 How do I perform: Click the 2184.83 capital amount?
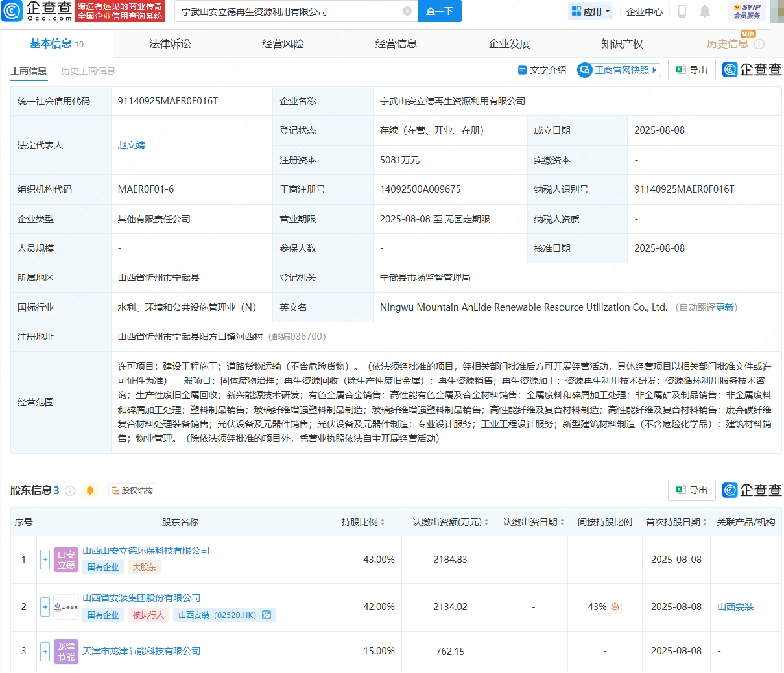pyautogui.click(x=450, y=560)
